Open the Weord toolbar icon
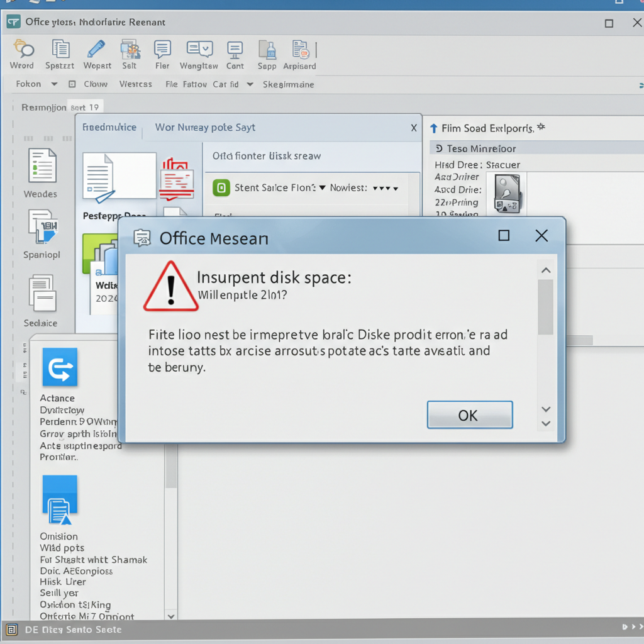 (23, 49)
